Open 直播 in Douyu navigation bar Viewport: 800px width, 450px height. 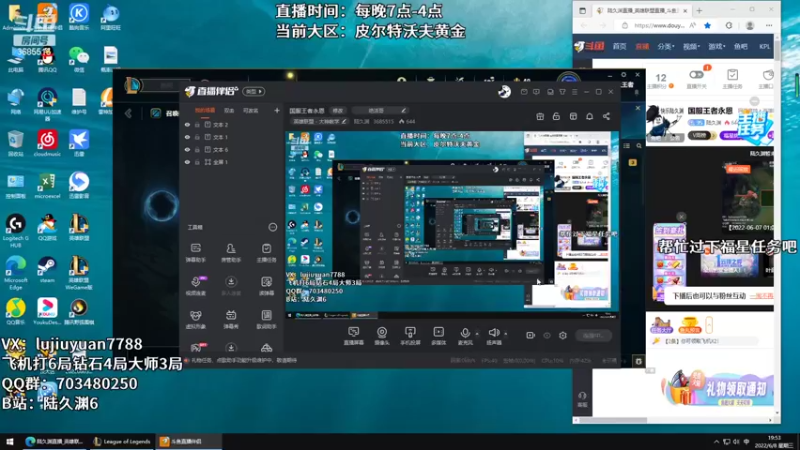(642, 46)
